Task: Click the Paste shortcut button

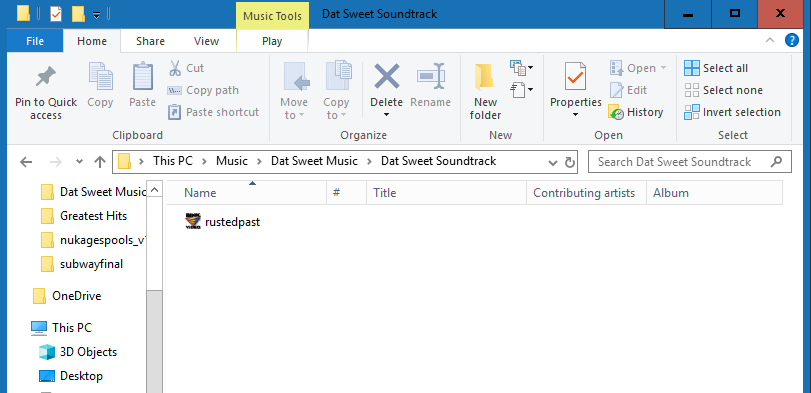Action: click(213, 112)
